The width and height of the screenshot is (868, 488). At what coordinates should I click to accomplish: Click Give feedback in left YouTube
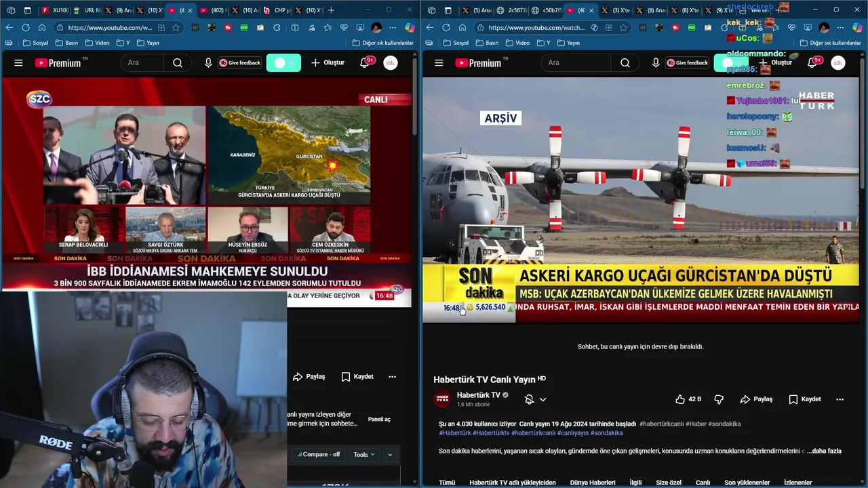[240, 63]
